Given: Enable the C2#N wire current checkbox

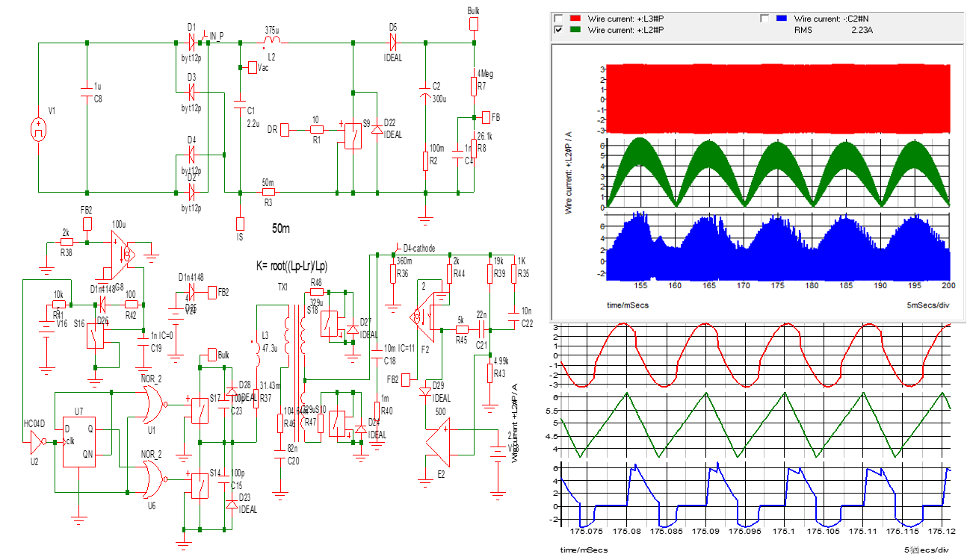Looking at the screenshot, I should [x=764, y=18].
